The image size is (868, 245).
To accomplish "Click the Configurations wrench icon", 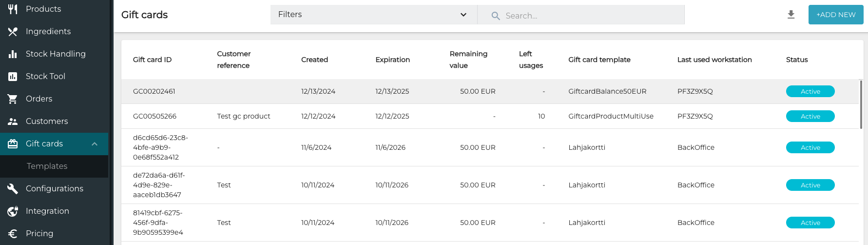I will (13, 188).
